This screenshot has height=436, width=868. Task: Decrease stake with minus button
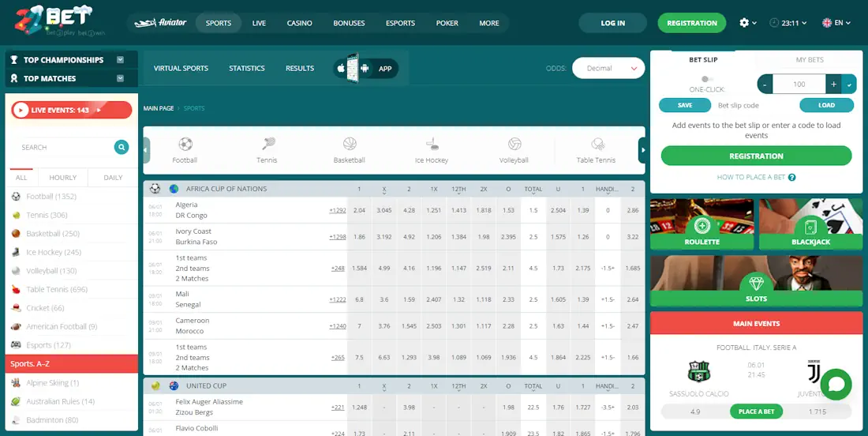[x=765, y=85]
